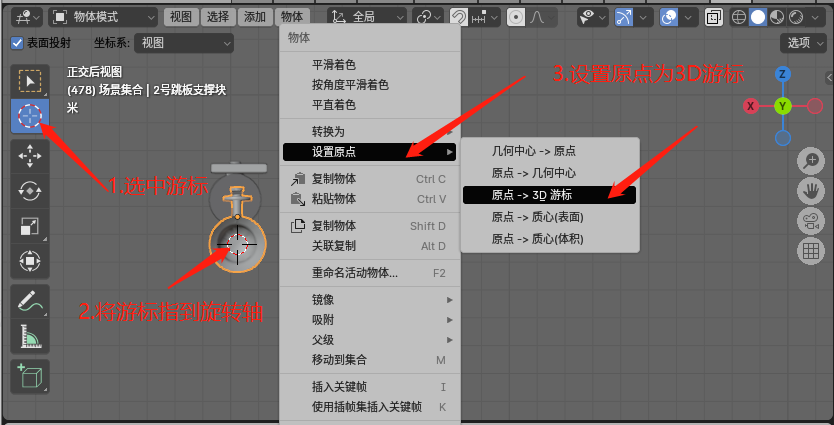Toggle X-ray display button
Image resolution: width=834 pixels, height=425 pixels.
coord(712,18)
